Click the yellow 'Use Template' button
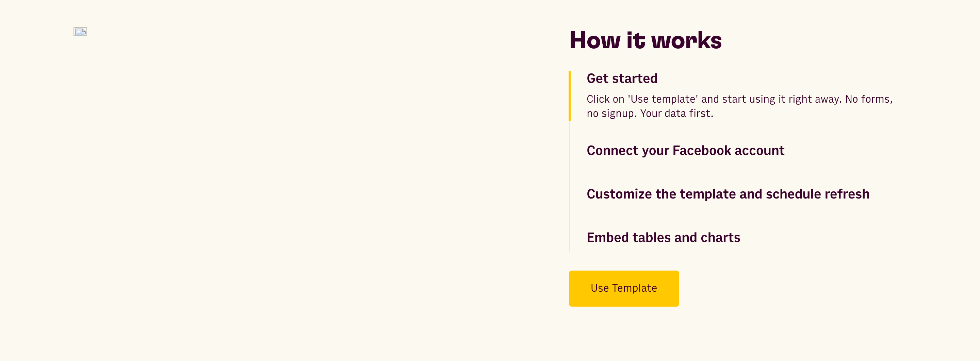 (623, 288)
